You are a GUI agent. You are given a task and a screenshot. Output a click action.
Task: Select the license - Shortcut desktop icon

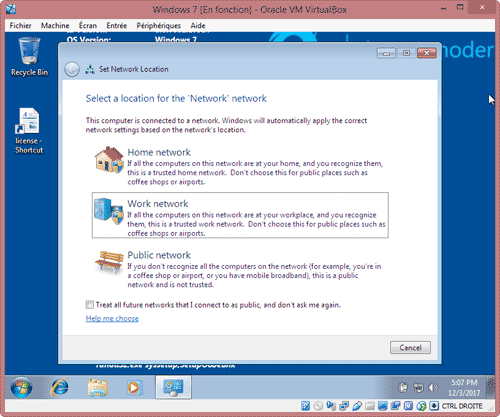[x=29, y=131]
